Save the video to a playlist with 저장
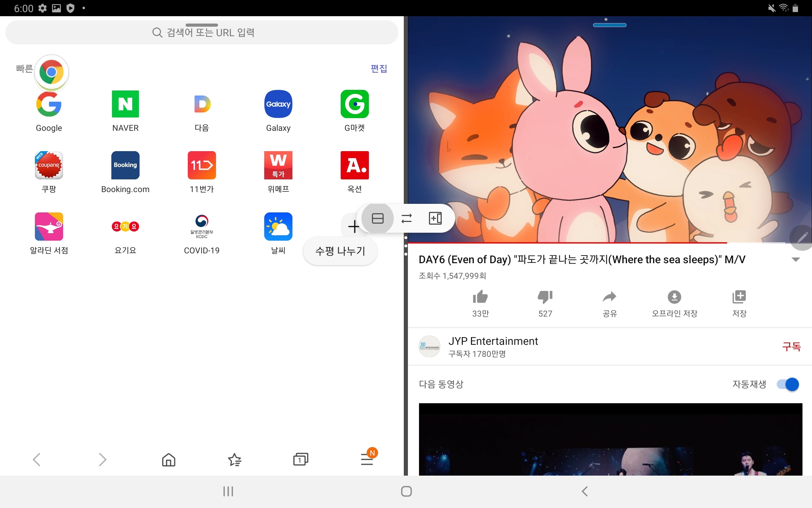Viewport: 812px width, 508px height. tap(739, 304)
